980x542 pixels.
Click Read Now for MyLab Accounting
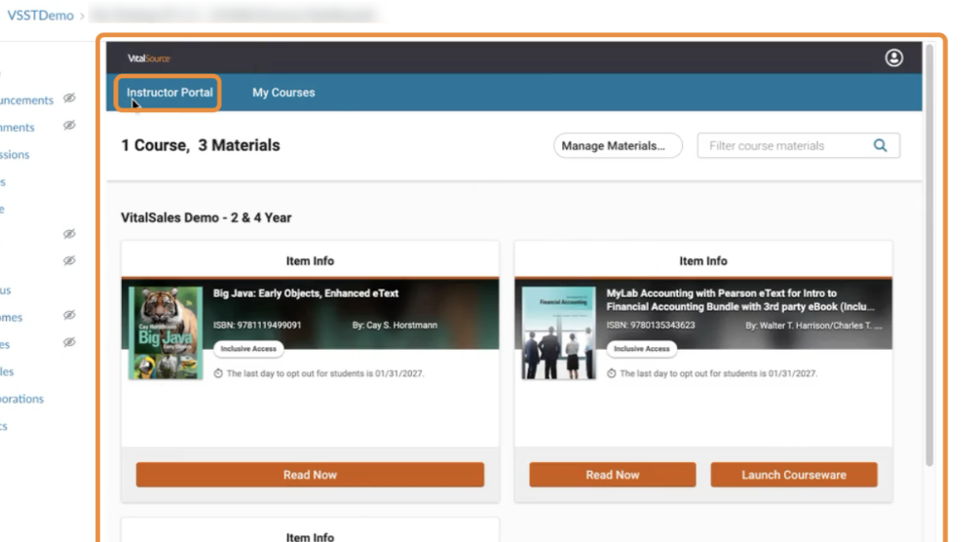613,475
